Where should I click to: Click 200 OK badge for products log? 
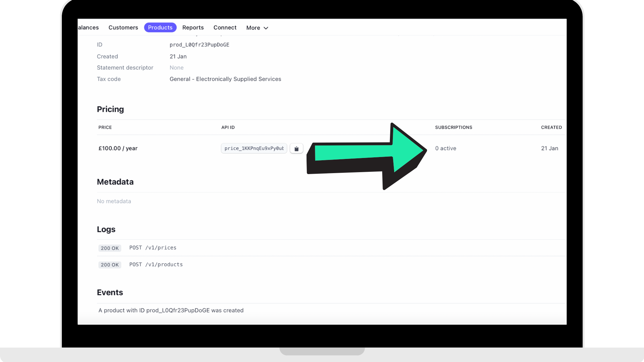coord(109,265)
